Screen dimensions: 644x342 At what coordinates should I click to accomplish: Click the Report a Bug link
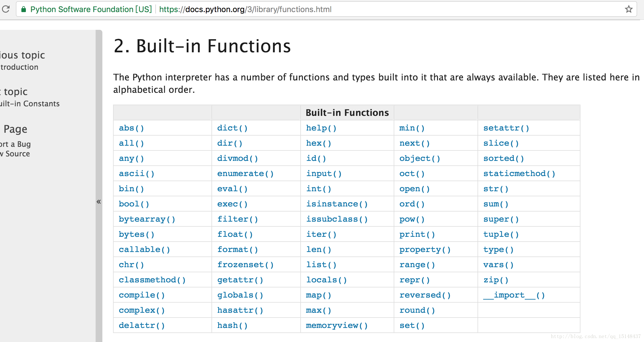pyautogui.click(x=15, y=144)
